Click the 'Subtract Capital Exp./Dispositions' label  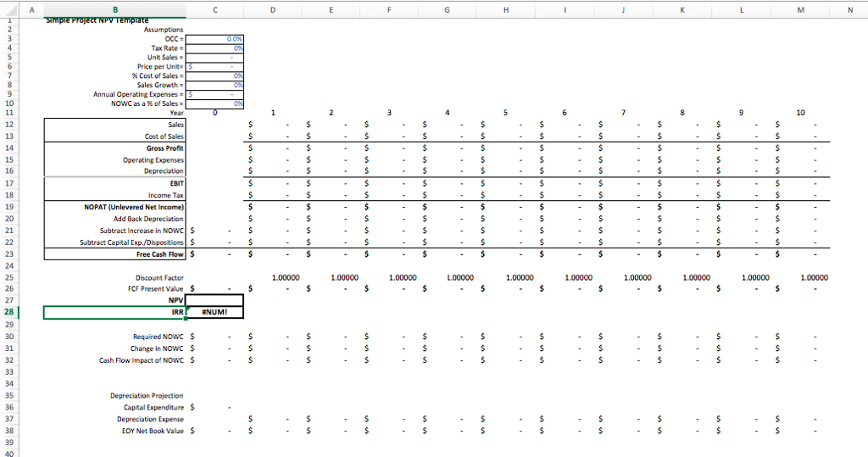point(131,242)
